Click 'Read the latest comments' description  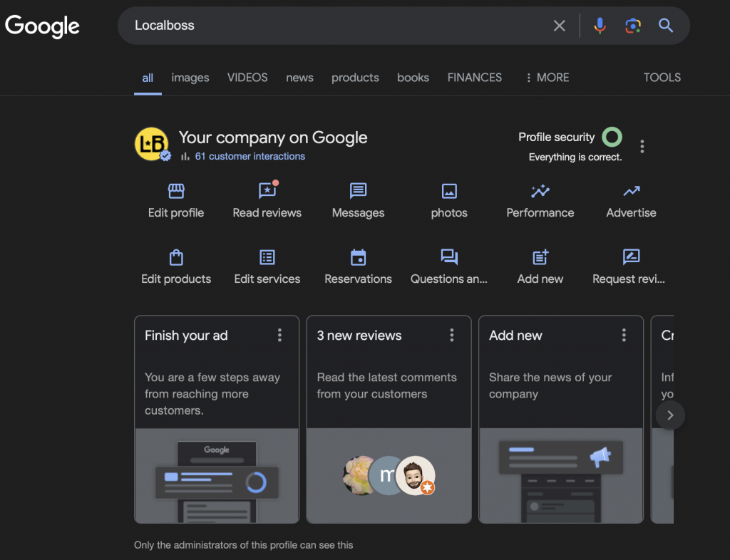point(386,385)
